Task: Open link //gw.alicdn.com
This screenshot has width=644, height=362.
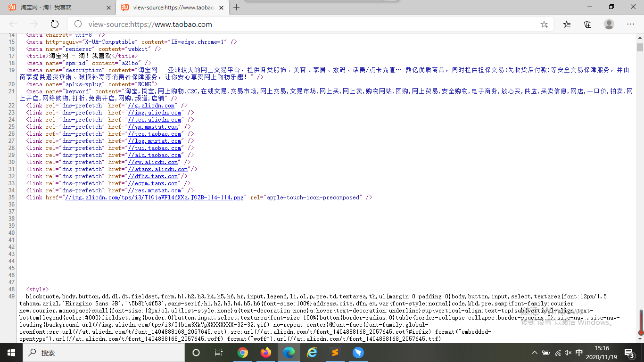Action: tap(153, 162)
